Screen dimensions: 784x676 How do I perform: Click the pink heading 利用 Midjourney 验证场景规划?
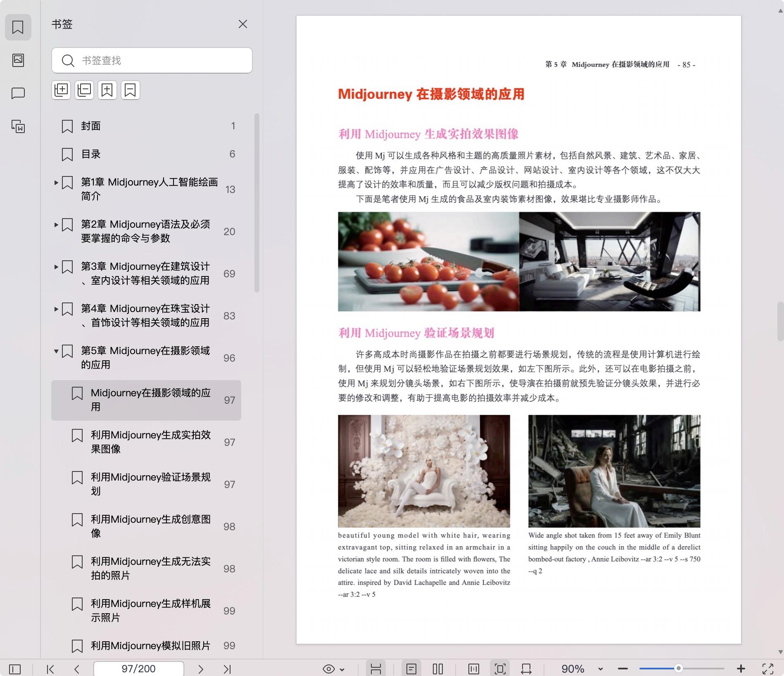point(416,333)
